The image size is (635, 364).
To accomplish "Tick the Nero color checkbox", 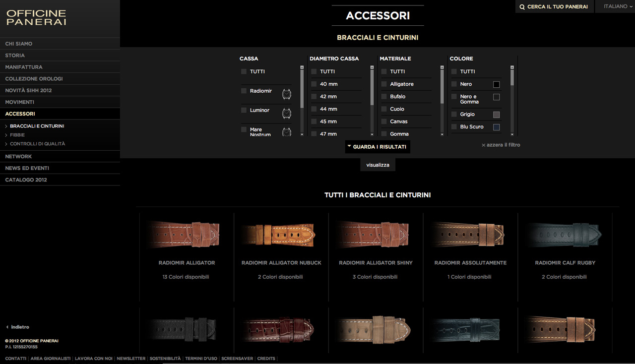I will 454,84.
